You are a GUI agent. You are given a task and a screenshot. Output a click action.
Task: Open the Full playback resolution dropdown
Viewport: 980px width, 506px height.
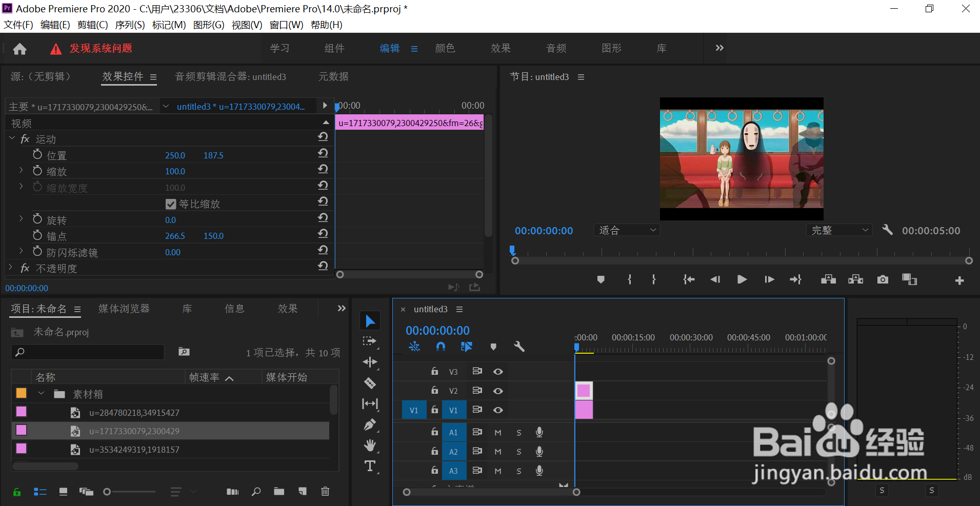839,230
